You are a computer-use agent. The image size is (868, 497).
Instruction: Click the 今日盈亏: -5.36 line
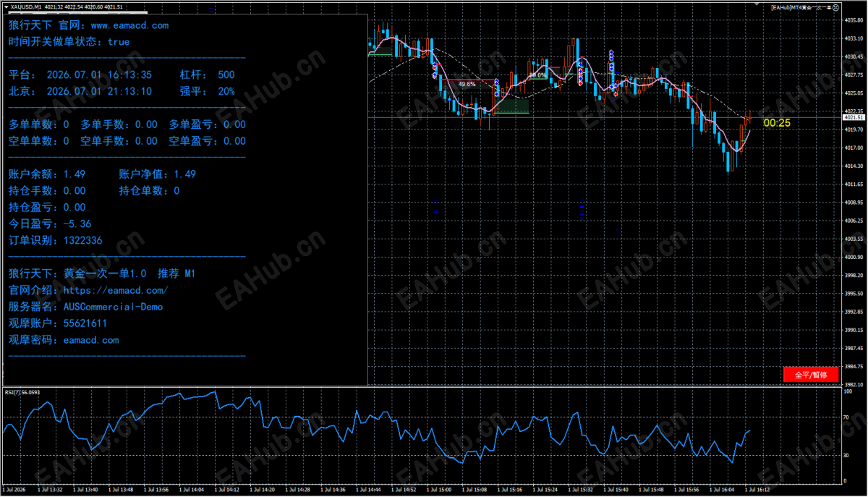click(50, 224)
